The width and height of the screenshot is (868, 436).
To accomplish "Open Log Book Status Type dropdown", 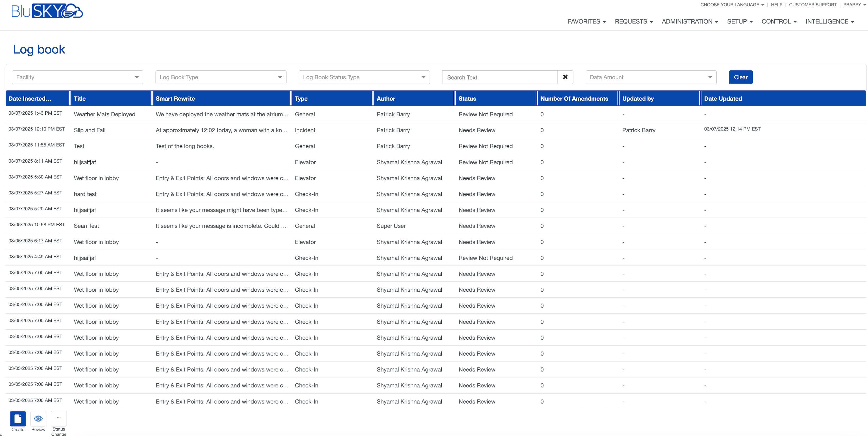I will (x=364, y=77).
